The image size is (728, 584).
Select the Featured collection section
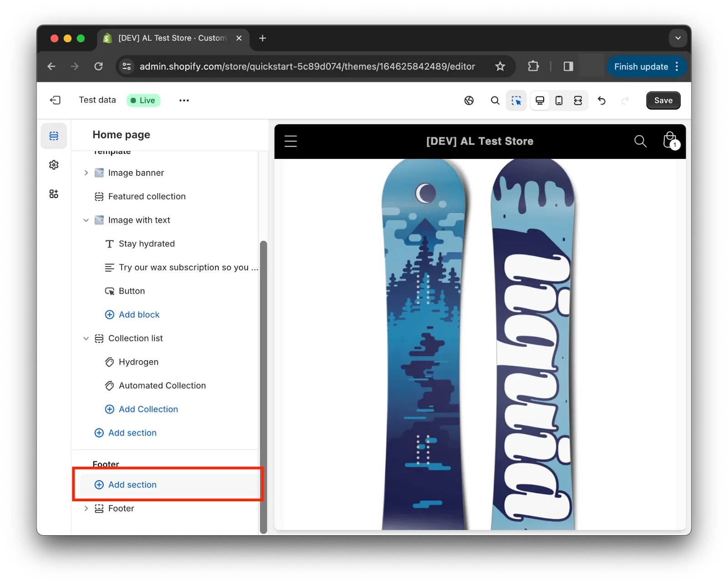pyautogui.click(x=147, y=197)
